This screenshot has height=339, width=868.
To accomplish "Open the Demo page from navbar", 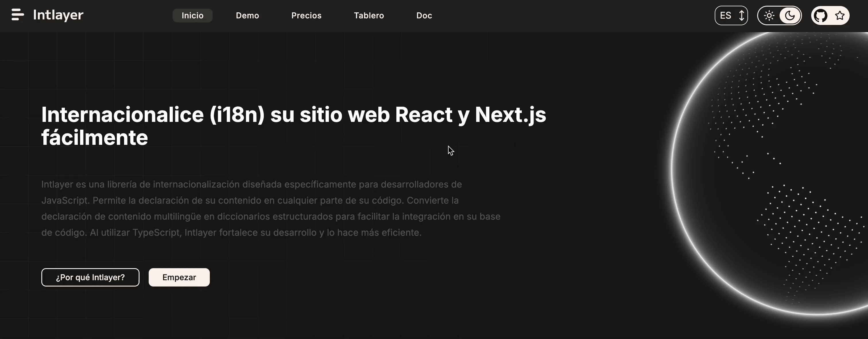I will coord(247,15).
